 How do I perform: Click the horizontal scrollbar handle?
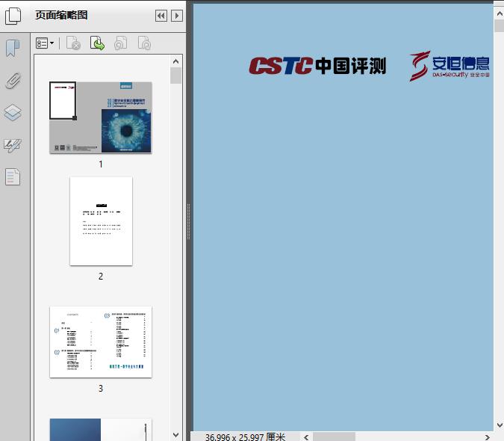(334, 437)
